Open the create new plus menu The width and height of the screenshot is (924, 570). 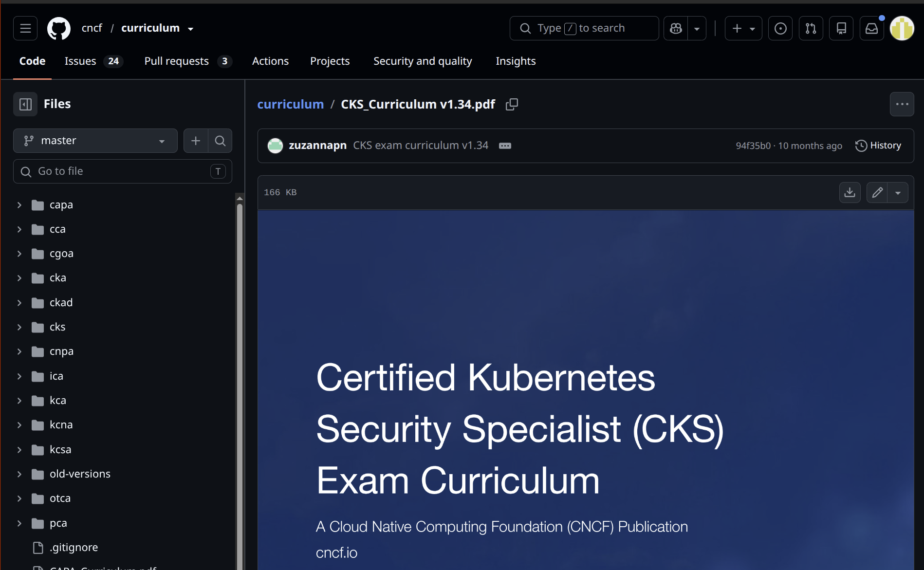point(743,28)
